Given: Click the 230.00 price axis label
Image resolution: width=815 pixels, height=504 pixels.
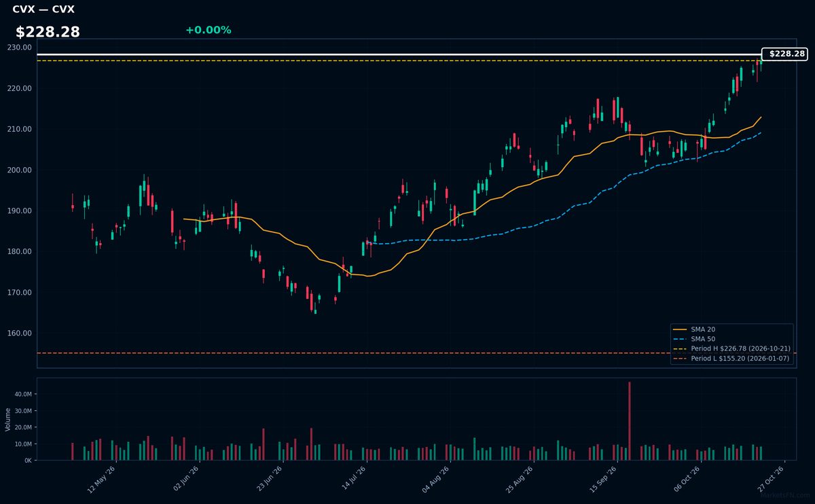Looking at the screenshot, I should (20, 48).
